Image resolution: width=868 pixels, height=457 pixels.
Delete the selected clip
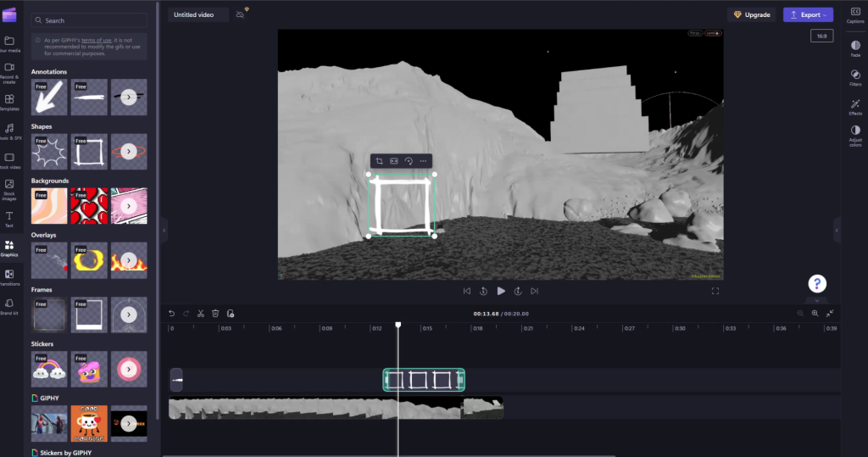click(215, 314)
